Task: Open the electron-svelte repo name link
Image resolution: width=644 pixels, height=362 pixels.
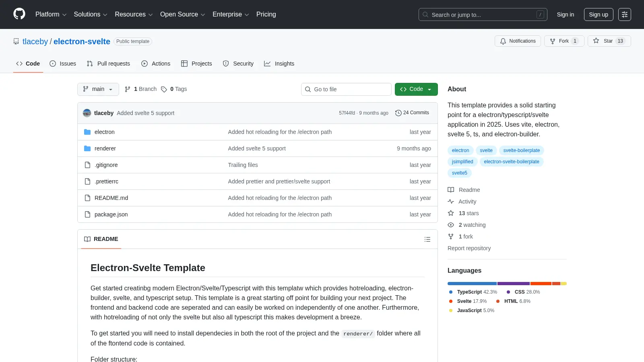Action: click(82, 41)
